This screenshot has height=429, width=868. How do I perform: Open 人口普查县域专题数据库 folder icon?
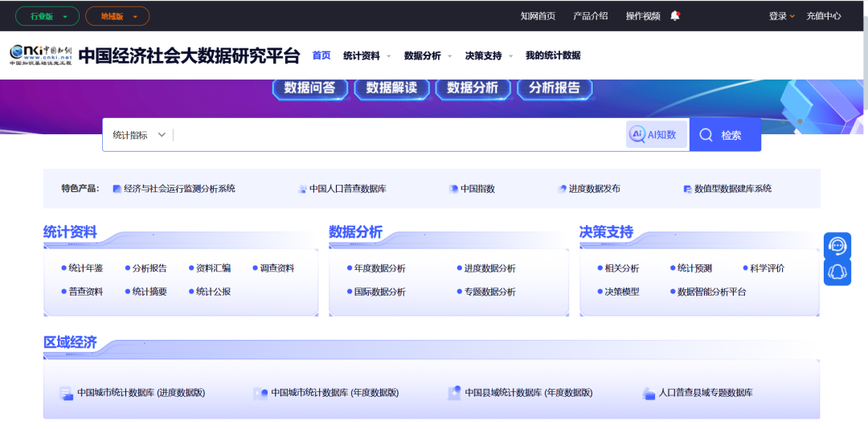[x=649, y=393]
